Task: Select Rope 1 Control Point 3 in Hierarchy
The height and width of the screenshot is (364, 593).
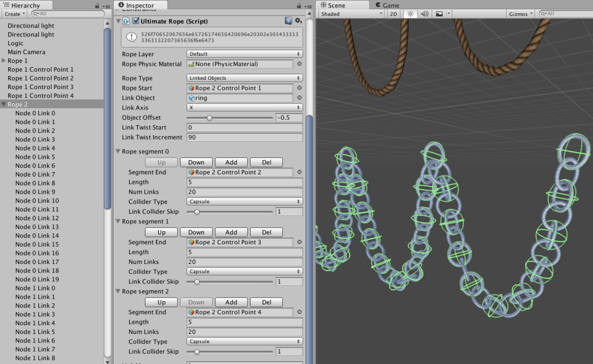Action: pos(41,87)
